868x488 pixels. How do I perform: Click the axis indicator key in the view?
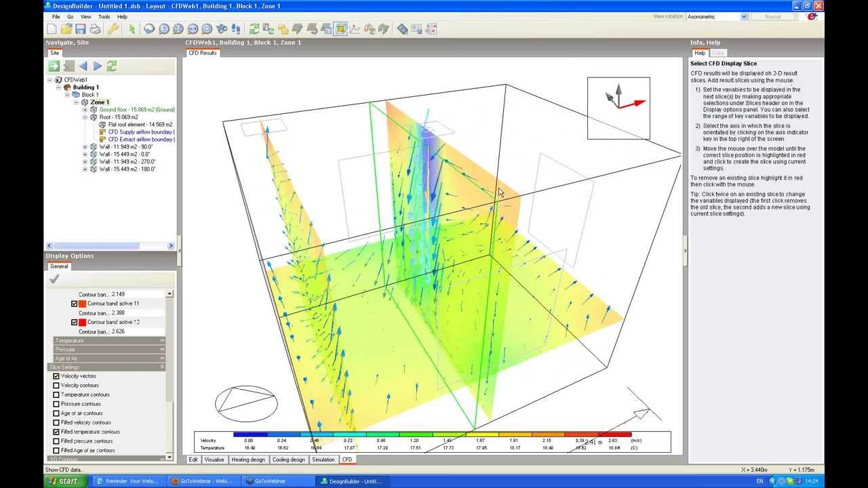pyautogui.click(x=618, y=108)
